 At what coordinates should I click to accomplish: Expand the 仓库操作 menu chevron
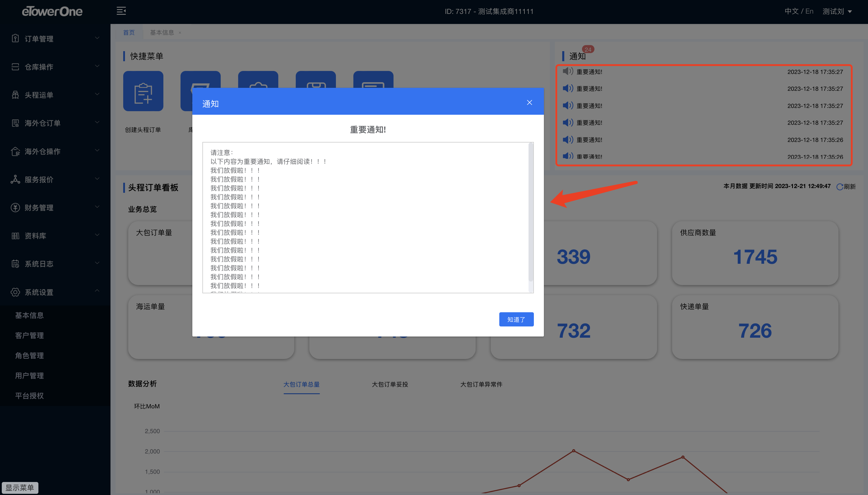97,66
